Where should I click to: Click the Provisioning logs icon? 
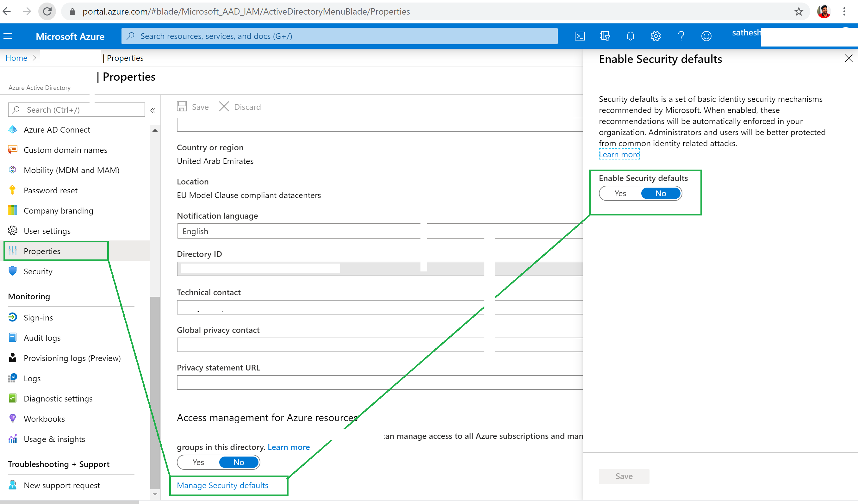tap(13, 358)
